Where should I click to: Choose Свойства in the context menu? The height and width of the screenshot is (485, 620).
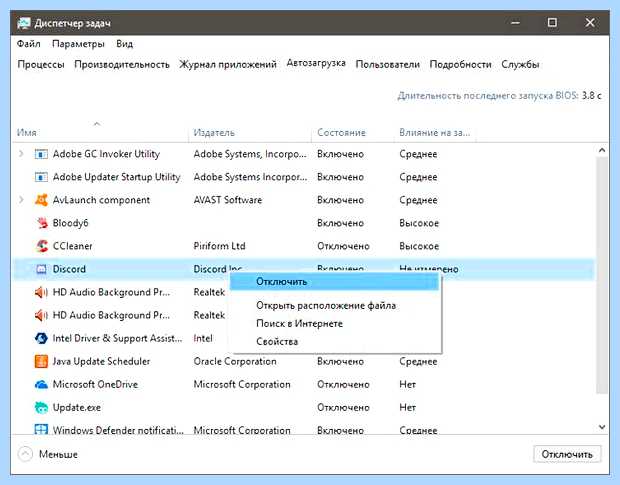tap(277, 342)
